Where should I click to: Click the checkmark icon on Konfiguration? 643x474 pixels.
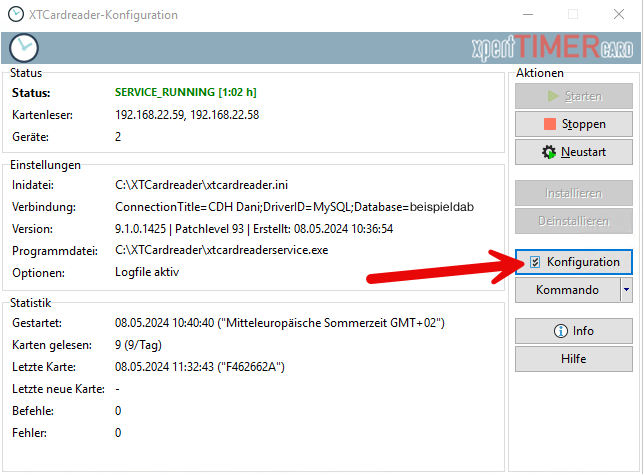[x=535, y=262]
